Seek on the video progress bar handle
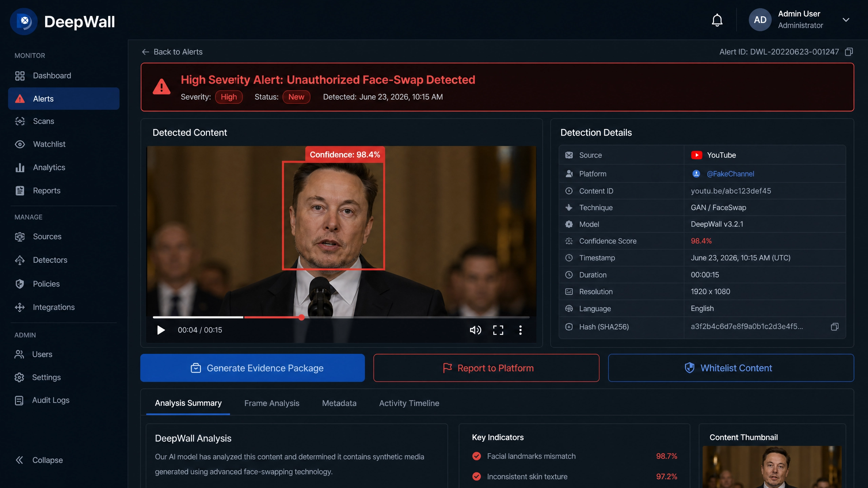The image size is (868, 488). coord(301,317)
